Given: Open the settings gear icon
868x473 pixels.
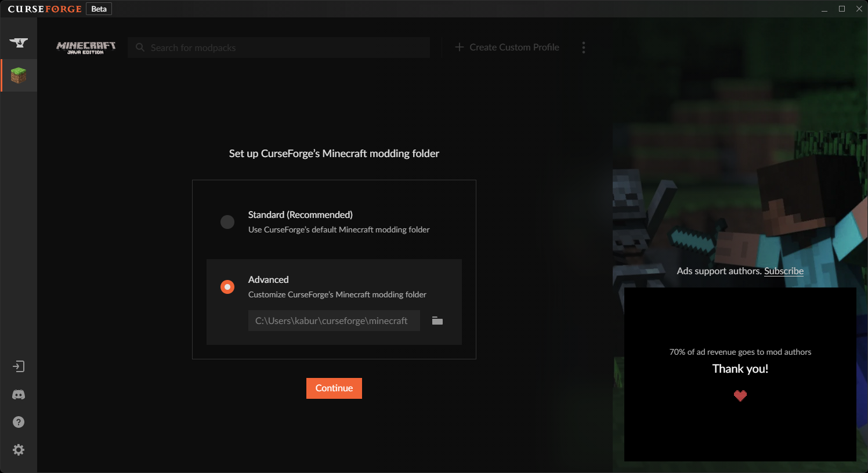Looking at the screenshot, I should coord(19,450).
